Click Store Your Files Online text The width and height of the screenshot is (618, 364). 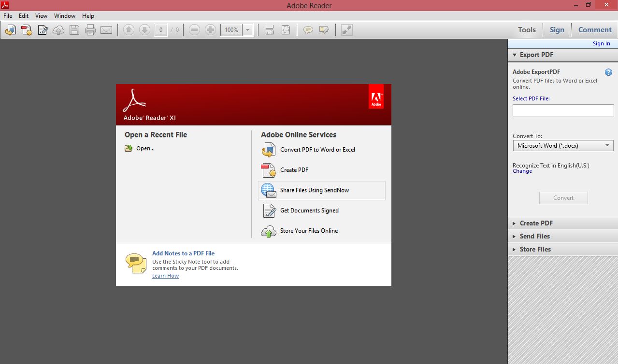pyautogui.click(x=309, y=231)
